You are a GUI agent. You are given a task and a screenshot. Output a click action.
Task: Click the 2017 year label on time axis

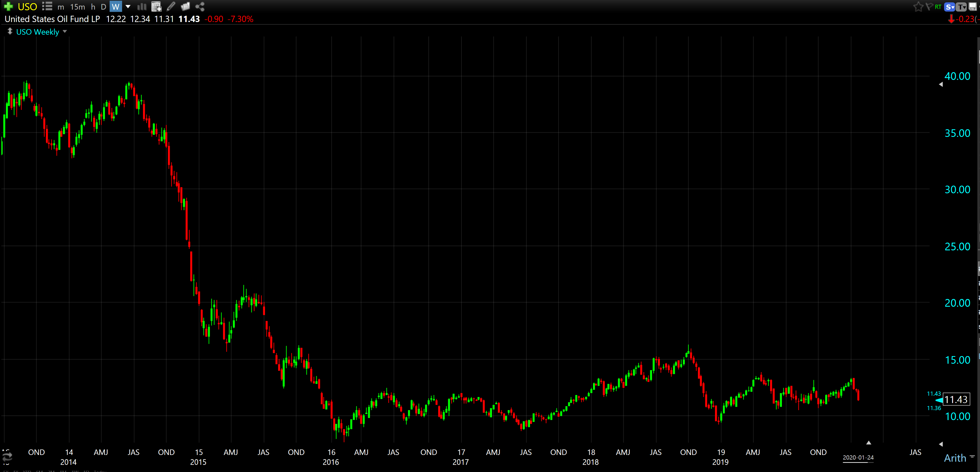coord(460,462)
